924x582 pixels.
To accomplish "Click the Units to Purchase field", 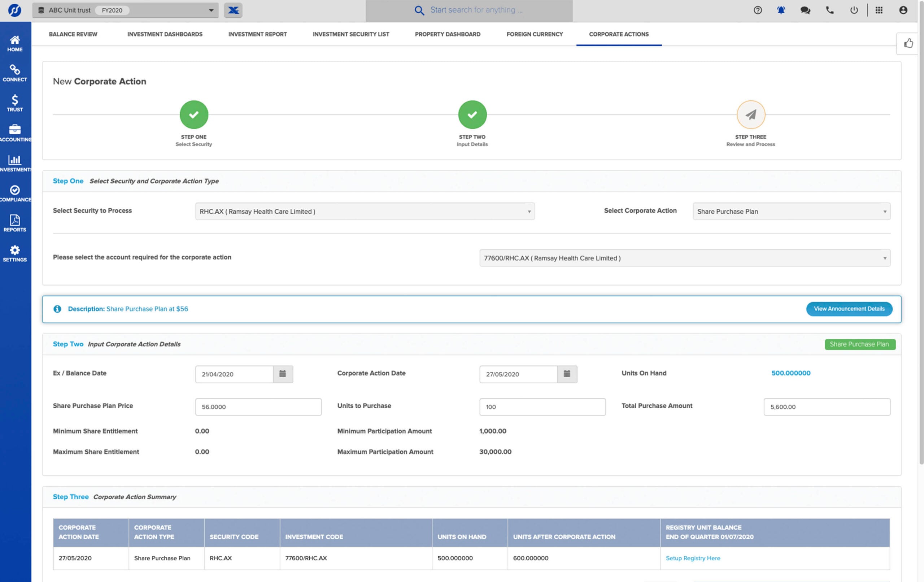I will tap(542, 407).
